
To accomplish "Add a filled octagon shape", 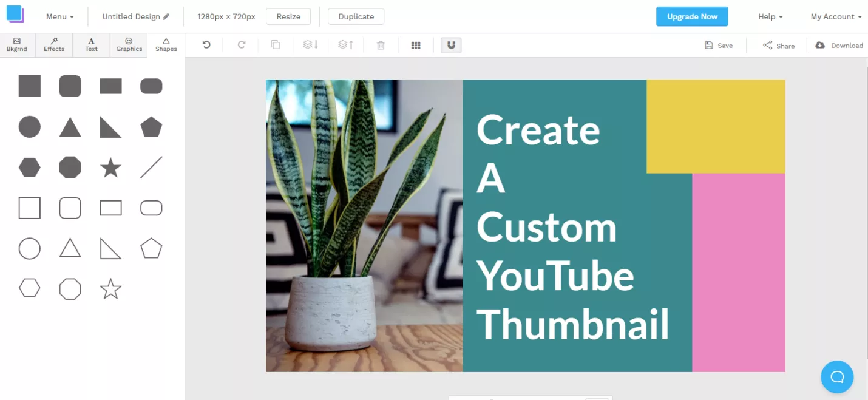I will [70, 167].
